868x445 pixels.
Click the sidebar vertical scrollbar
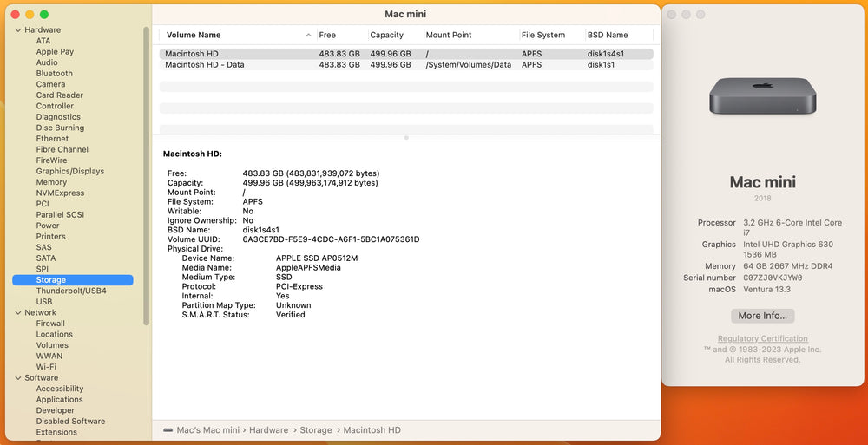coord(146,173)
